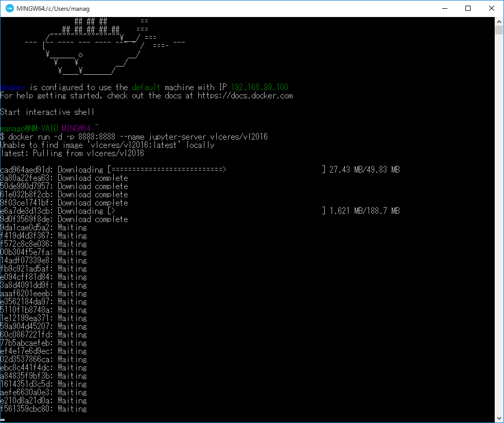Viewport: 504px width, 423px height.
Task: Click layer '00b304f5e7fa: Waiting'
Action: [x=44, y=252]
